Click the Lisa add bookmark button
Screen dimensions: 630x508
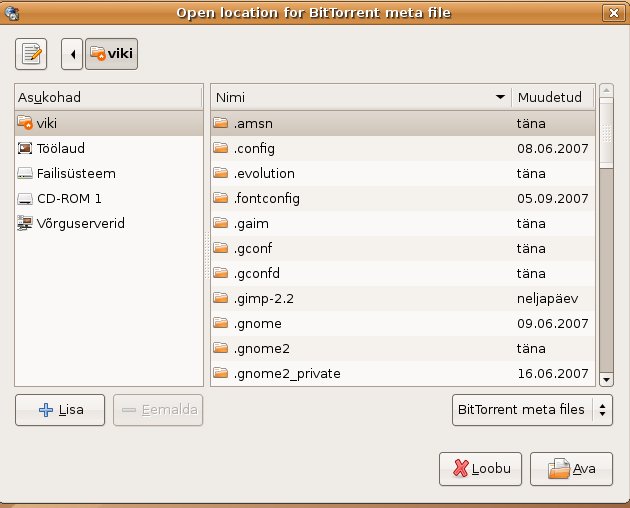[x=60, y=410]
